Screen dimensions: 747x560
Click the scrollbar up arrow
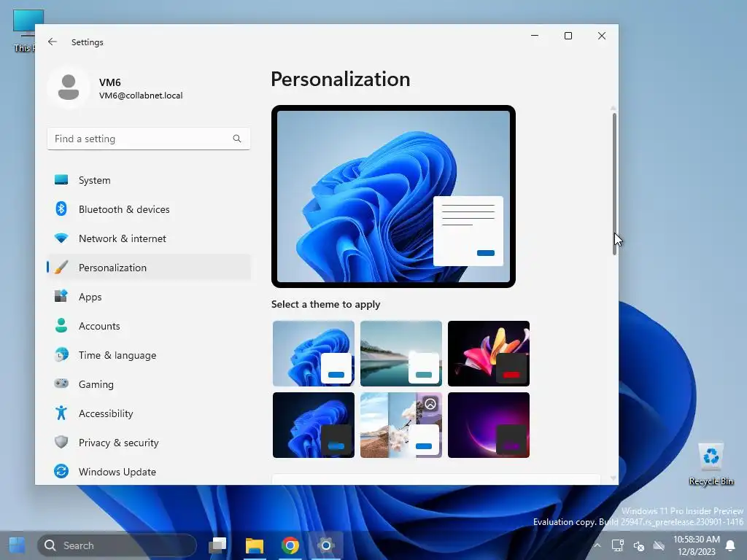coord(613,108)
